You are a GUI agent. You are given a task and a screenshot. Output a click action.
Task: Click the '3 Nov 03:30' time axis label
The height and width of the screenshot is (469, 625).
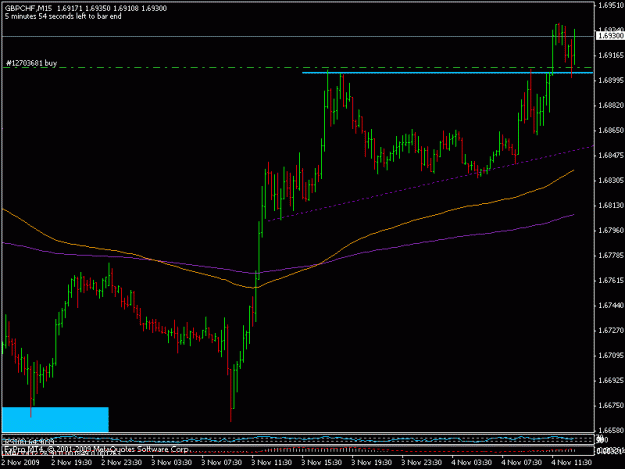coord(171,463)
